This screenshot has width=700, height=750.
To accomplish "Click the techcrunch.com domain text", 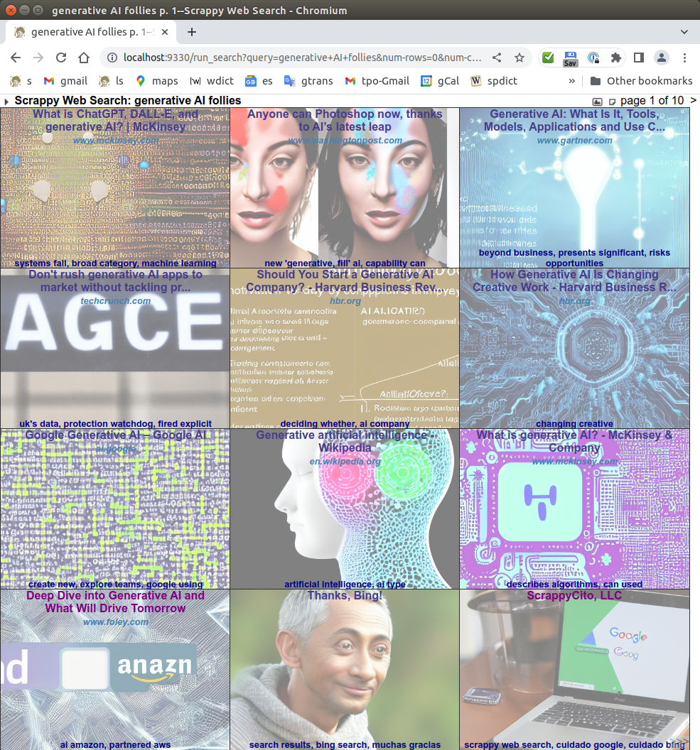I will [x=115, y=301].
